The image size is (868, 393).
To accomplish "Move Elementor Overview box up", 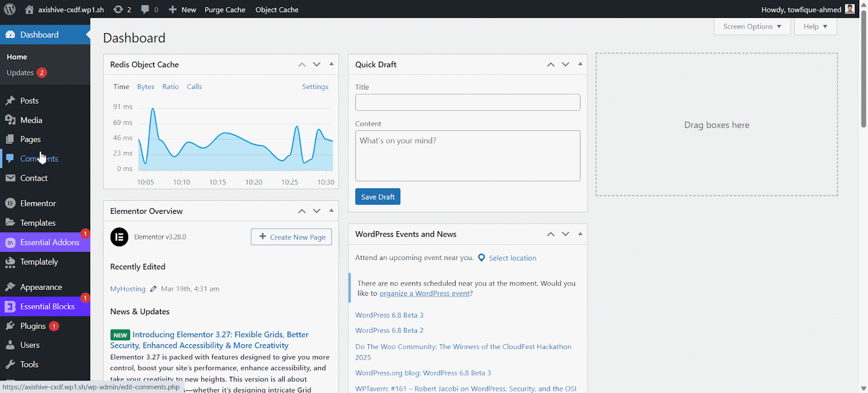I will tap(302, 211).
